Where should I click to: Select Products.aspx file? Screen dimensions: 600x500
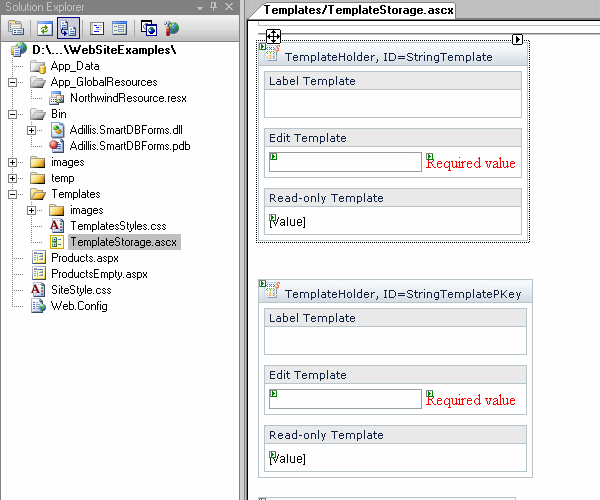[x=85, y=258]
